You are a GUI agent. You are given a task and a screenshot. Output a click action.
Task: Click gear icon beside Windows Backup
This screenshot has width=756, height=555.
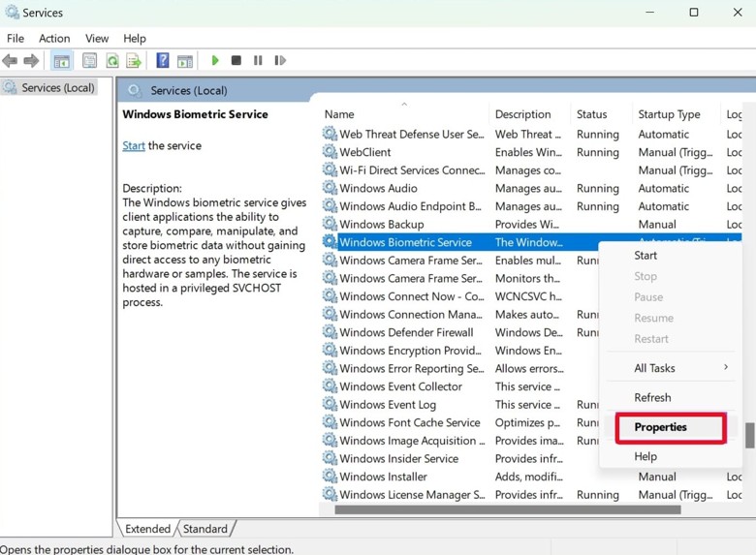tap(330, 224)
